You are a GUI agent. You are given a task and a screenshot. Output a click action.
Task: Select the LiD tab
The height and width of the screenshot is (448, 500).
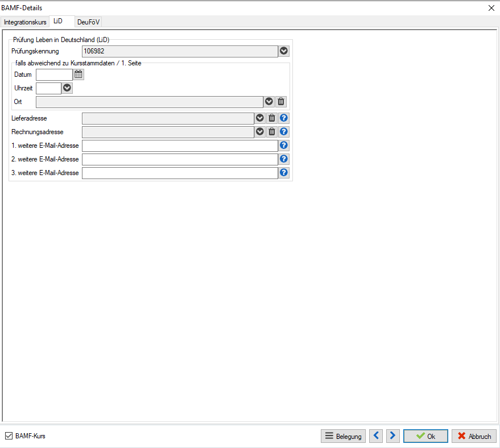pos(61,21)
